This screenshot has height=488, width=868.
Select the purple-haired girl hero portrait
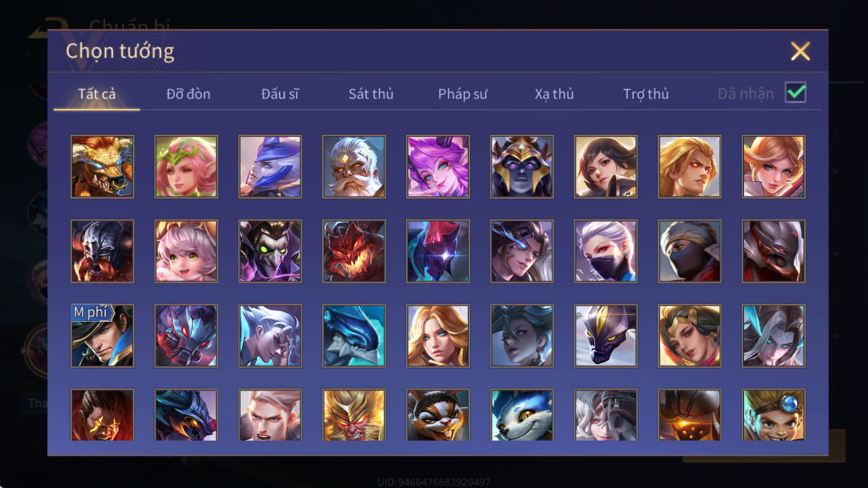[x=438, y=167]
